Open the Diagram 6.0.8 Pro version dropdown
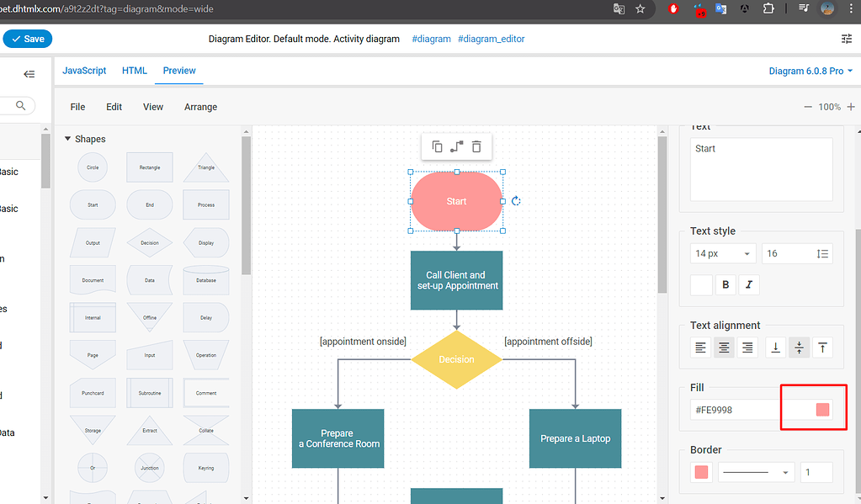Viewport: 861px width, 504px height. point(810,71)
